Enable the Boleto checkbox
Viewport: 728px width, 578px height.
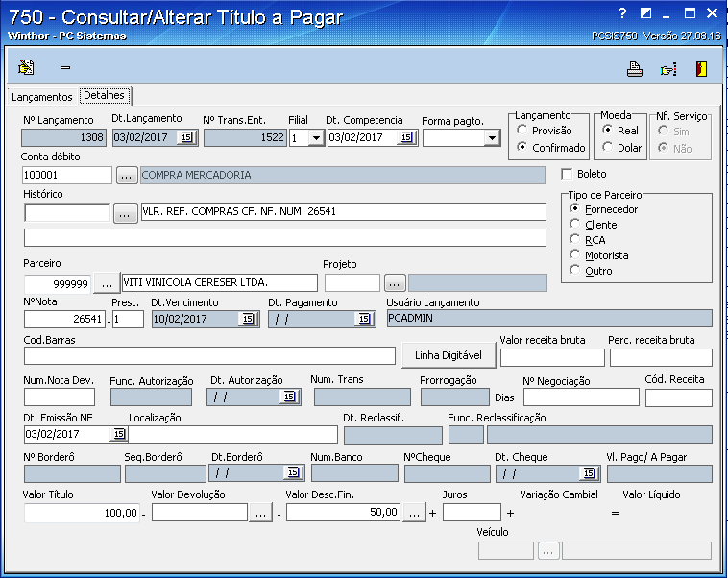[567, 174]
